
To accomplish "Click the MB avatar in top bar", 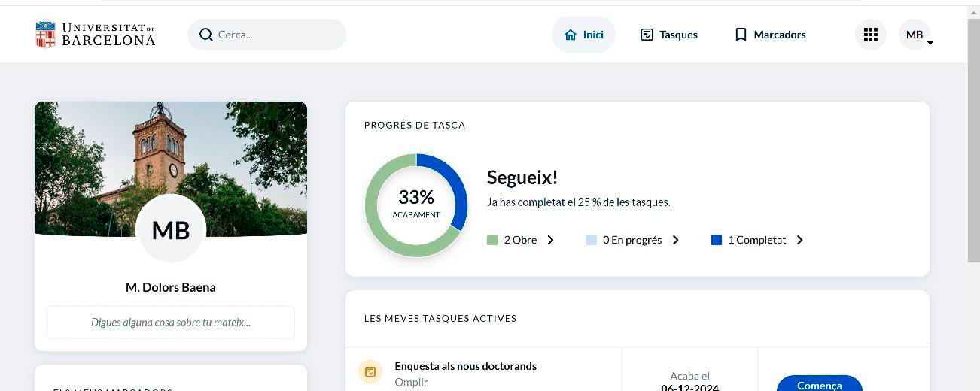I will point(914,35).
